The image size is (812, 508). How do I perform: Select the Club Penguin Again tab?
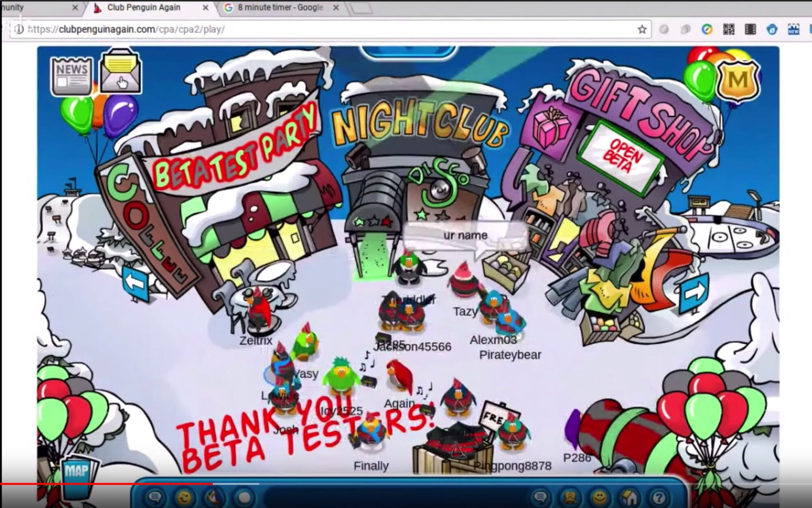pos(144,8)
